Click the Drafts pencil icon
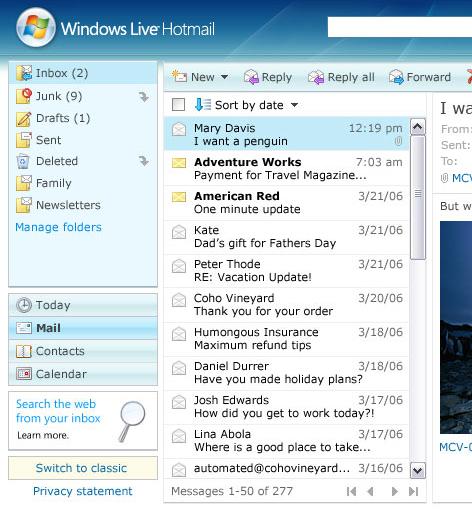Screen dimensions: 472x522 [x=24, y=118]
